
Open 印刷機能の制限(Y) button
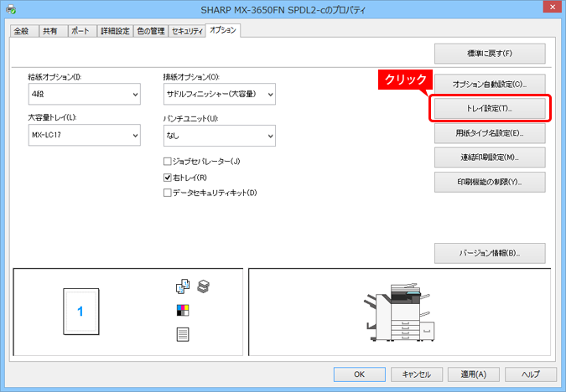point(490,182)
